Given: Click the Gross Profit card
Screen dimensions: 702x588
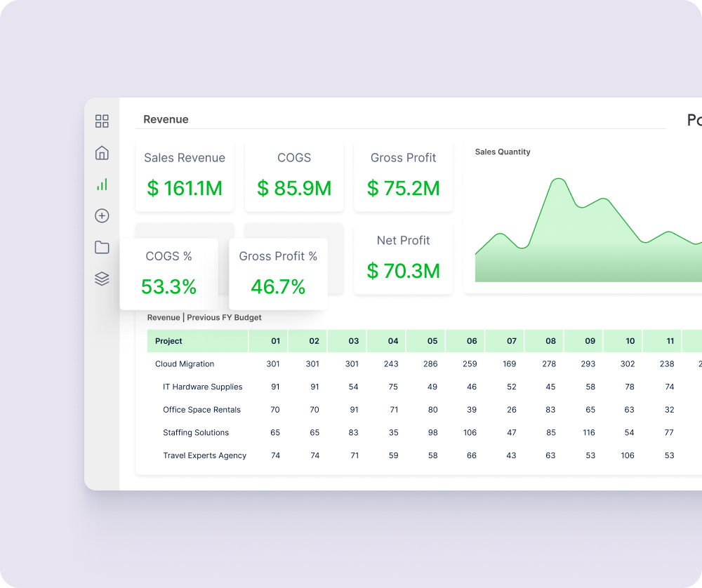Looking at the screenshot, I should 404,175.
